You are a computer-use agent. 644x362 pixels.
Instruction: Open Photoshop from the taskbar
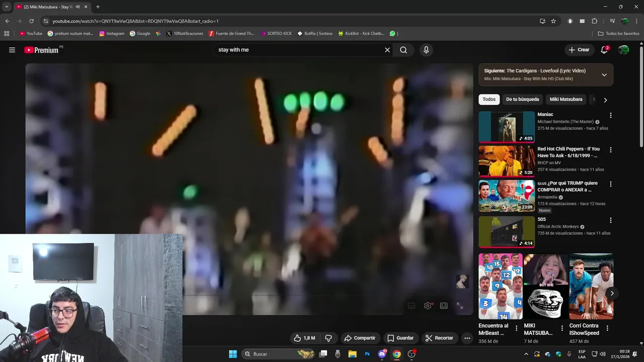click(x=367, y=354)
